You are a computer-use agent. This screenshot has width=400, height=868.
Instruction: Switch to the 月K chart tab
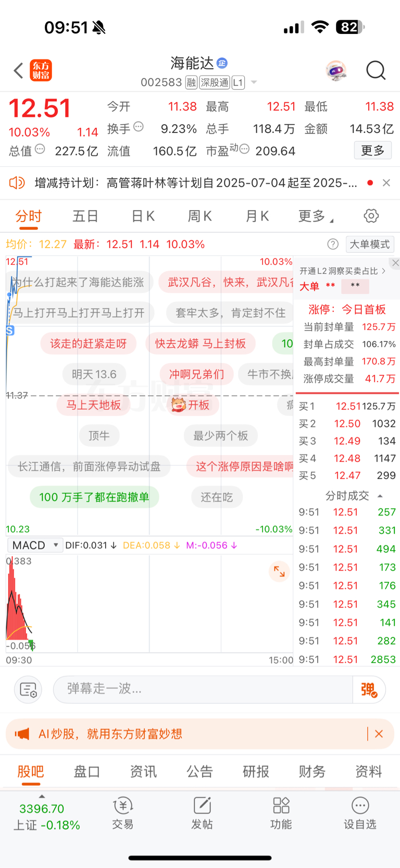(x=257, y=216)
